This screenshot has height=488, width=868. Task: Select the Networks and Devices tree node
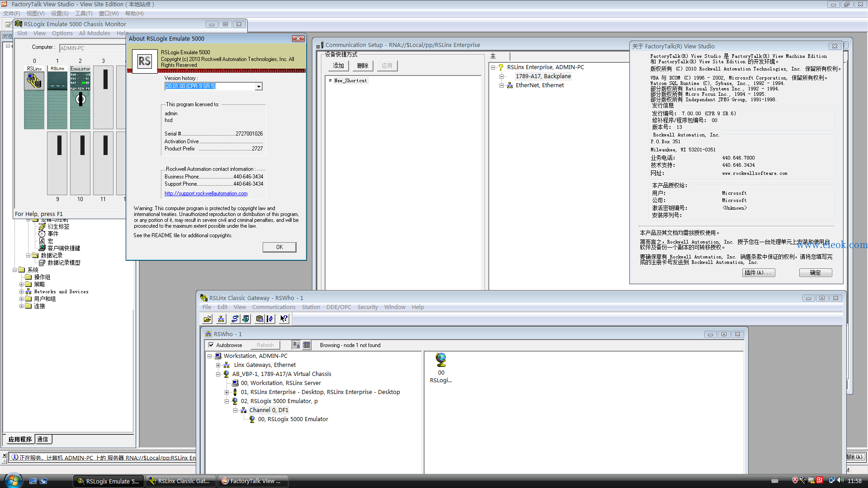tap(61, 292)
